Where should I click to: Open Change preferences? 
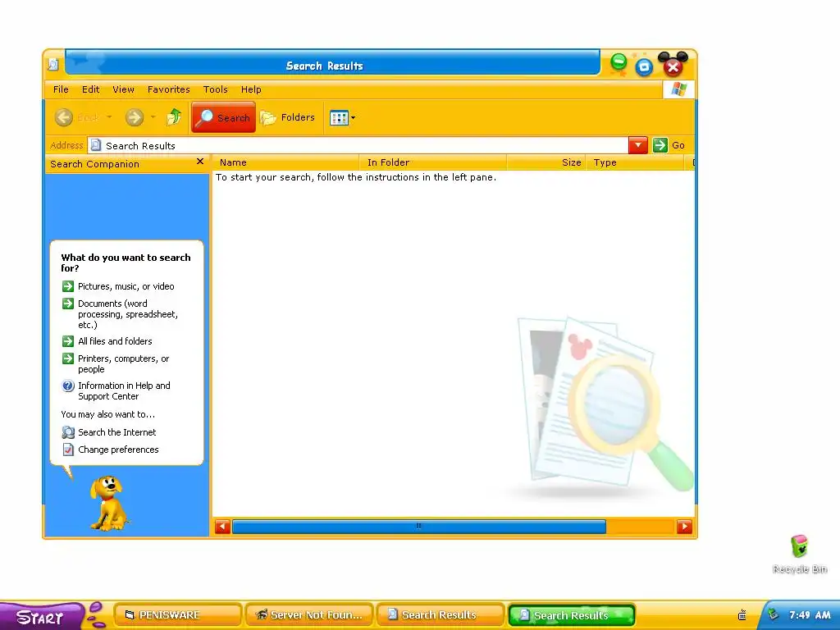pos(118,450)
